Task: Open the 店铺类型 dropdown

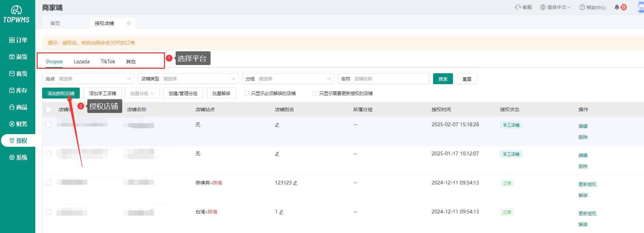Action: coord(188,79)
